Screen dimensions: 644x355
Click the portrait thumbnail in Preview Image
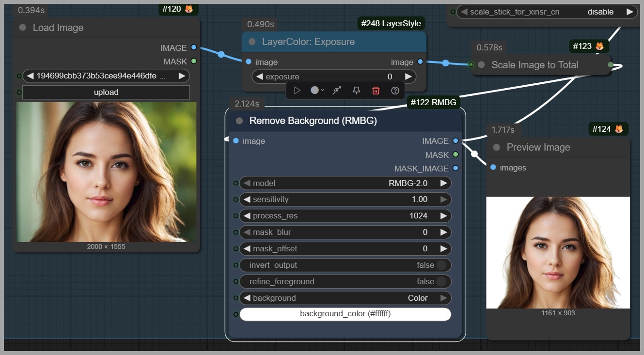tap(558, 252)
